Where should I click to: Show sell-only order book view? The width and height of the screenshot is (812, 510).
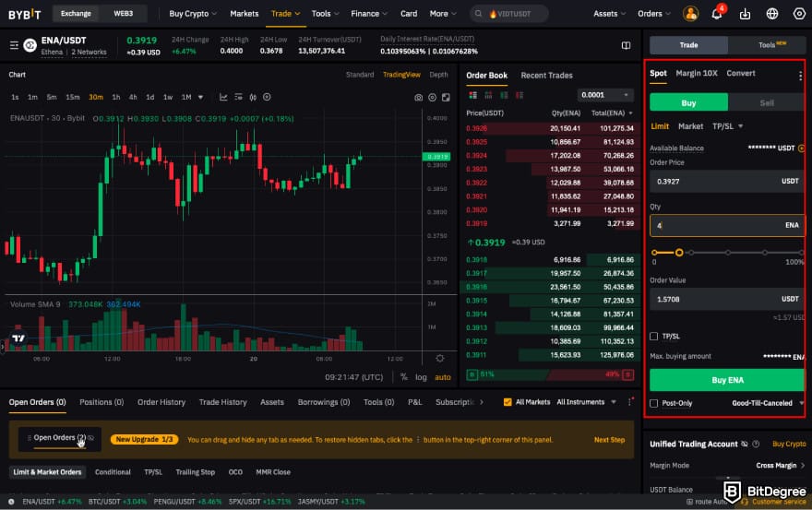519,95
